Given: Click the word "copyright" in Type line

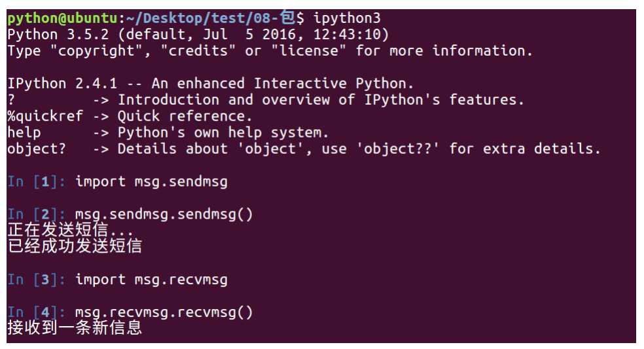Looking at the screenshot, I should coord(96,51).
